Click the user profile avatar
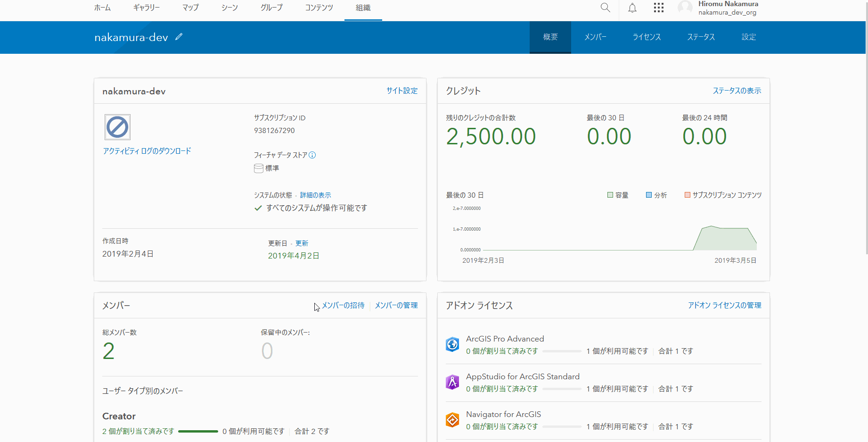 685,8
